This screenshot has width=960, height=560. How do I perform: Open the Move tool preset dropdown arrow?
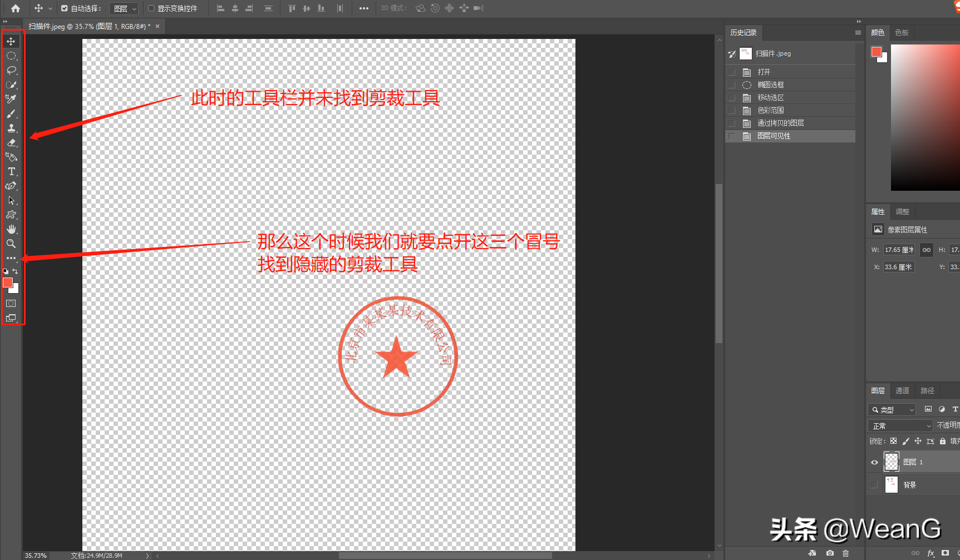click(50, 8)
